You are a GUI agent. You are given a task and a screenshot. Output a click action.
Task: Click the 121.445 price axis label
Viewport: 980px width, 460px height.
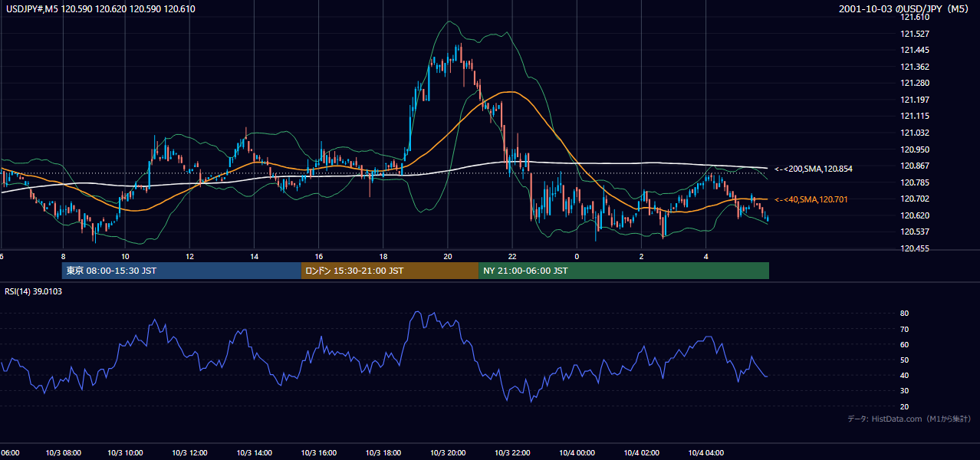[x=916, y=50]
